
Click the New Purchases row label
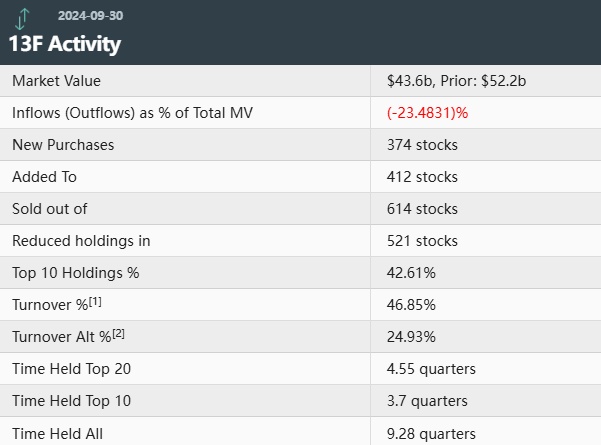63,145
